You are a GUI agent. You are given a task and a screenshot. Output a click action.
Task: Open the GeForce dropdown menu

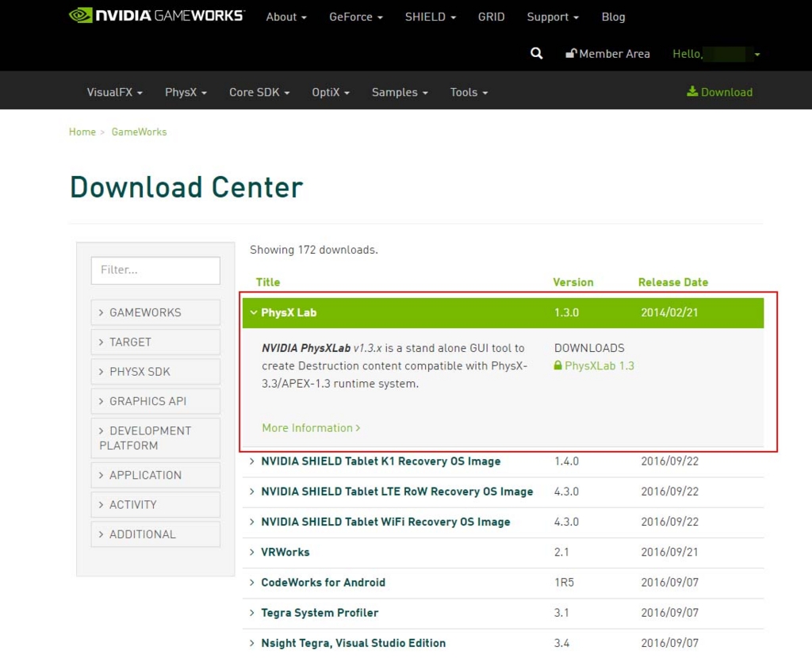[x=356, y=17]
